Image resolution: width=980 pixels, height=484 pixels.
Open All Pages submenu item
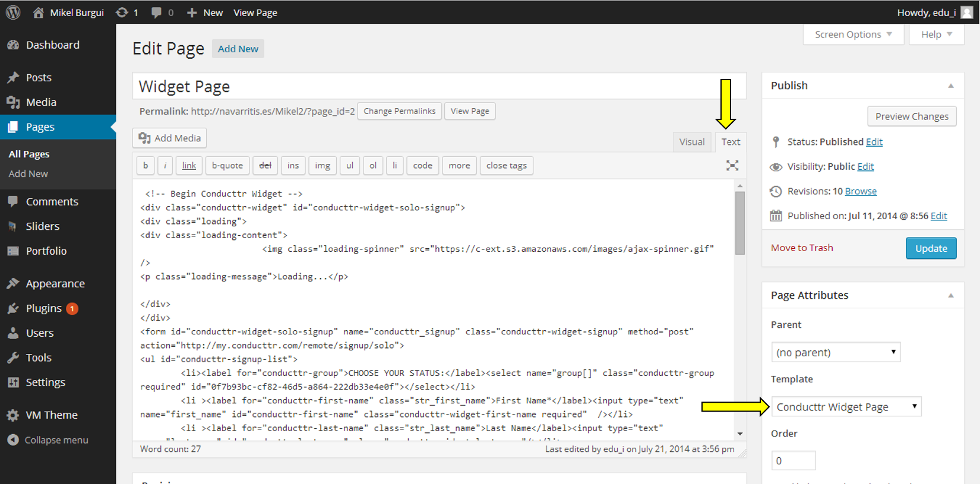pyautogui.click(x=29, y=154)
